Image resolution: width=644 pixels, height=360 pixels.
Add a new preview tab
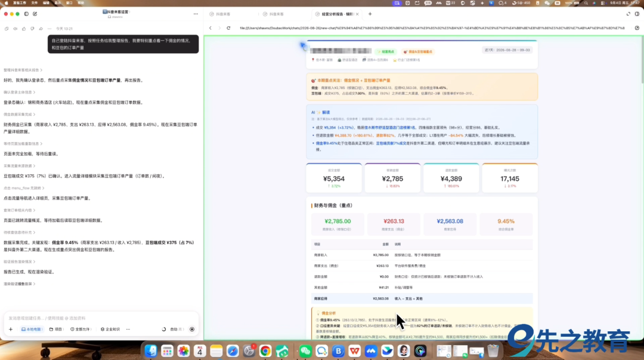[370, 14]
